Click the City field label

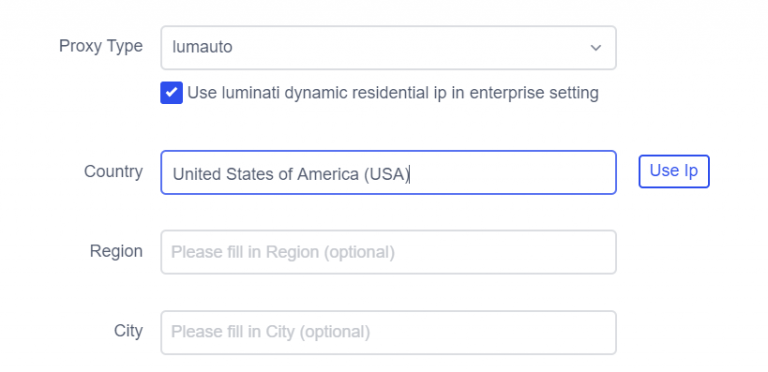pos(128,331)
